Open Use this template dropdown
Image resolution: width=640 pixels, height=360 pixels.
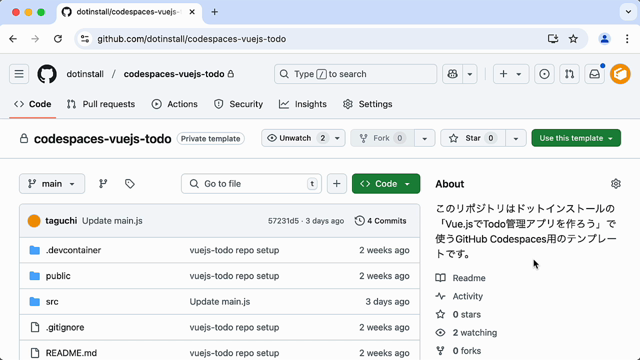[576, 138]
